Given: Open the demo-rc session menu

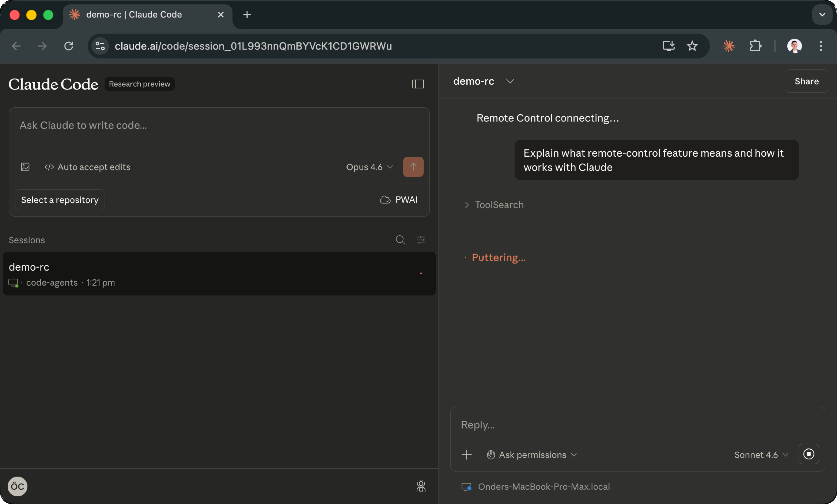Looking at the screenshot, I should point(510,81).
